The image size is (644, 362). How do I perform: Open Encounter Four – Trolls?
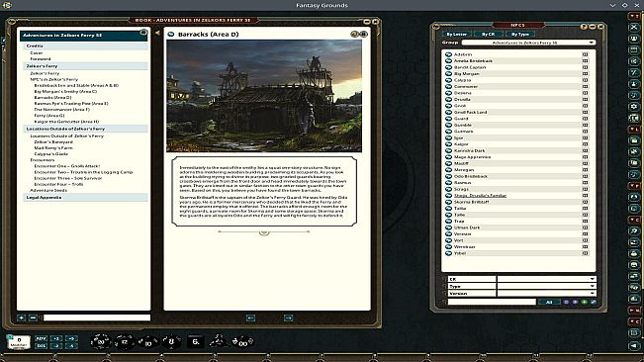[58, 184]
